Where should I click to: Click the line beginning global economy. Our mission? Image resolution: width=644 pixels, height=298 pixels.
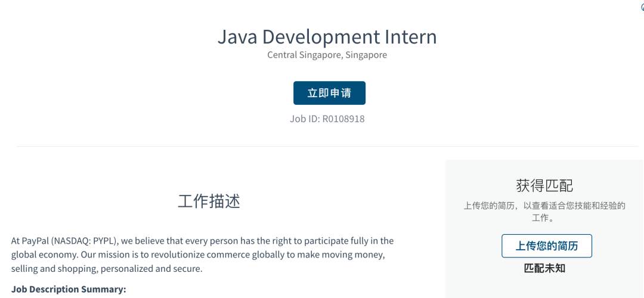click(198, 254)
